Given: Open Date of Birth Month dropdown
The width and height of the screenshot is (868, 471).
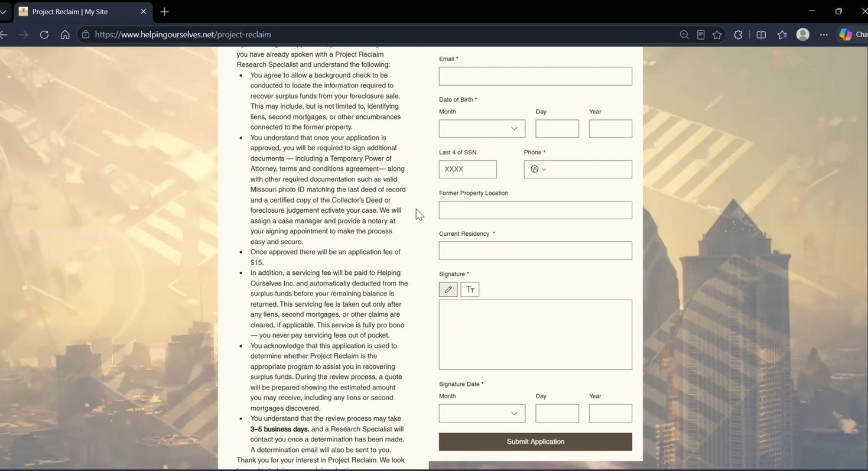Looking at the screenshot, I should 482,129.
